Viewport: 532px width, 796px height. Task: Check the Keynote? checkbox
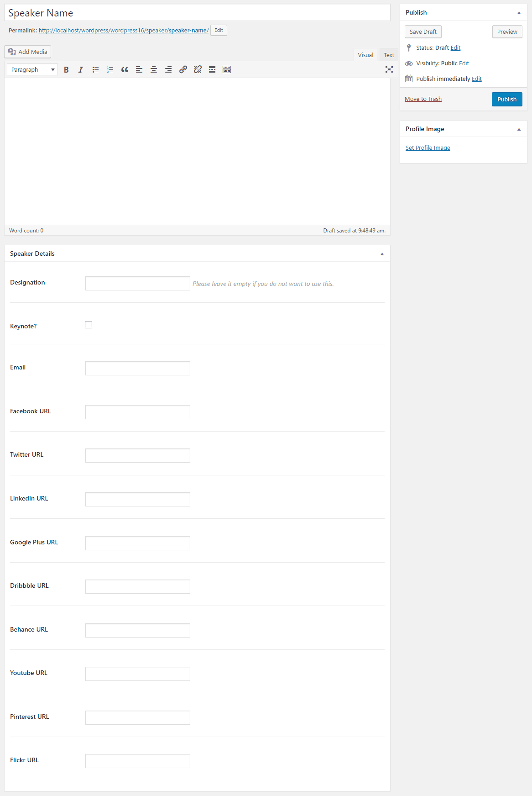89,325
